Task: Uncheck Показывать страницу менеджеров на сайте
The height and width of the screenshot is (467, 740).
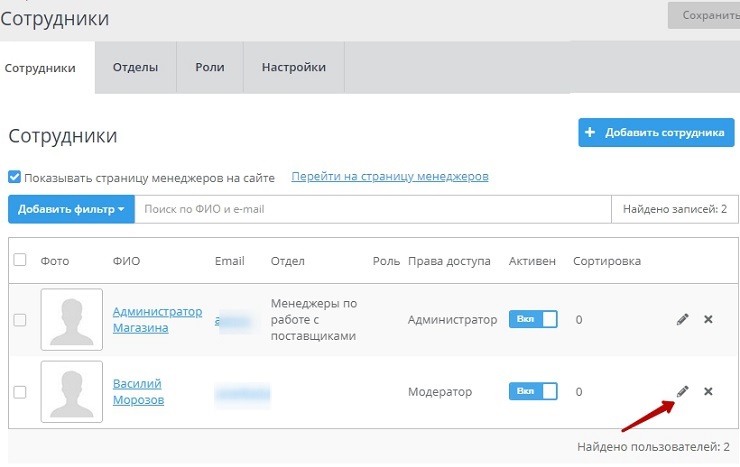Action: point(15,177)
